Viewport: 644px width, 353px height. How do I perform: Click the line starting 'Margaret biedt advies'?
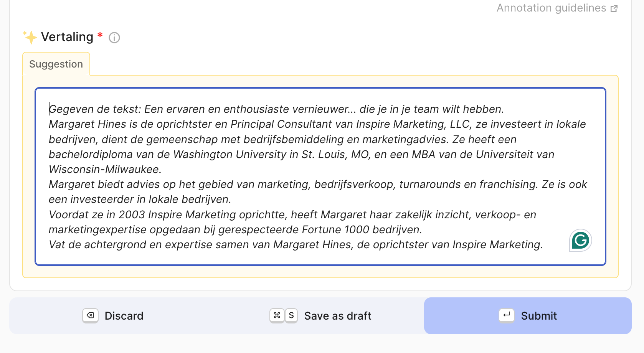tap(318, 185)
